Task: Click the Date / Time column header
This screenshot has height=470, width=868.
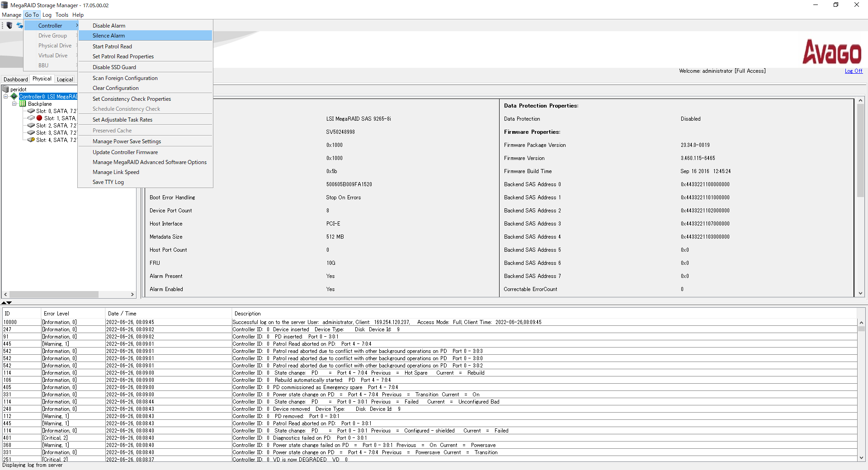Action: point(168,313)
